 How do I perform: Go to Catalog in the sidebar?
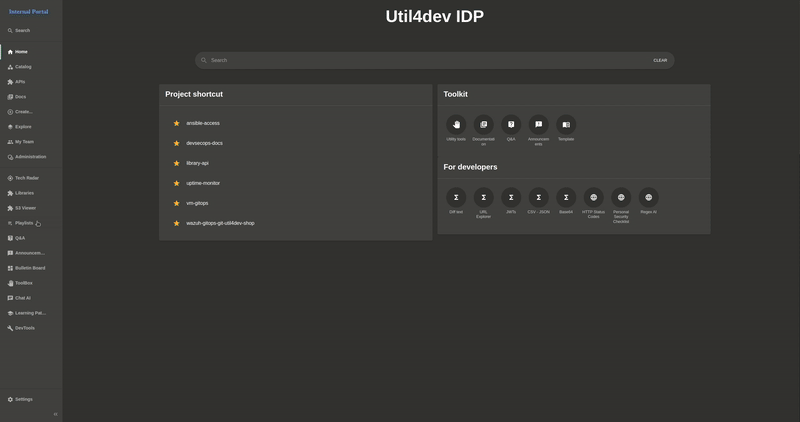pos(23,67)
